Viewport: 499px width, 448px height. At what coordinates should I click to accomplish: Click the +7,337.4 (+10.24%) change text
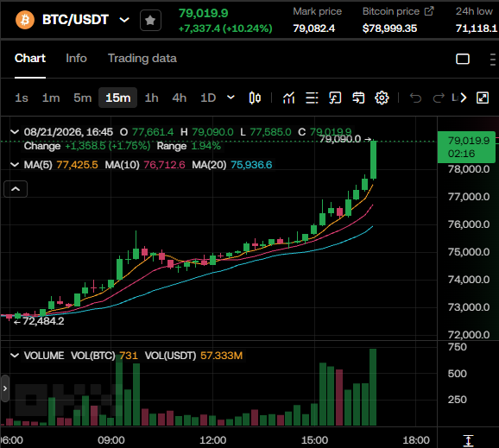(x=225, y=28)
